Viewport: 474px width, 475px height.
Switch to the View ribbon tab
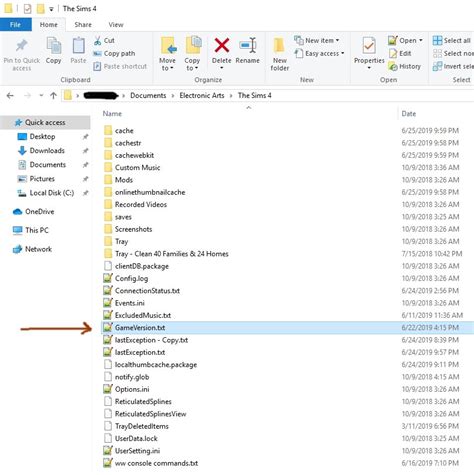pyautogui.click(x=116, y=25)
